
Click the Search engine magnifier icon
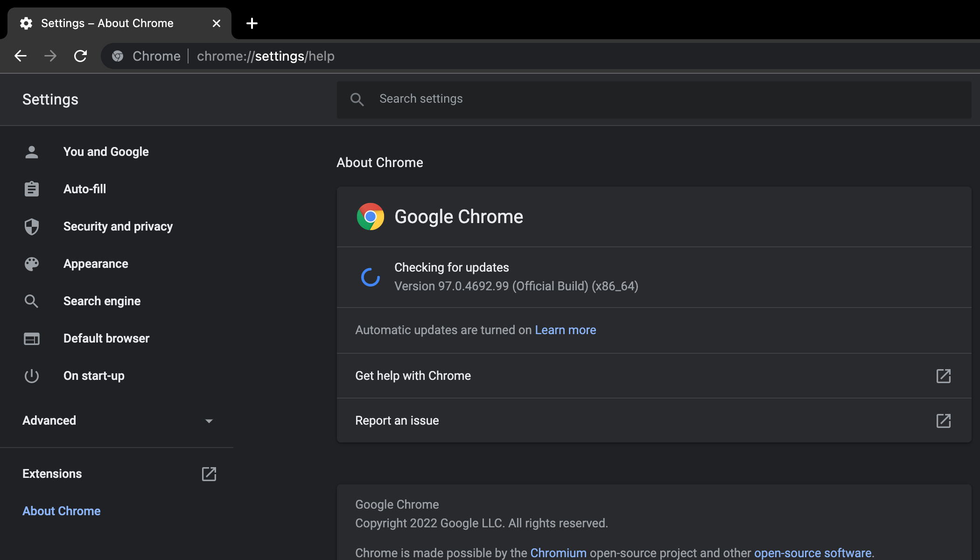coord(31,301)
